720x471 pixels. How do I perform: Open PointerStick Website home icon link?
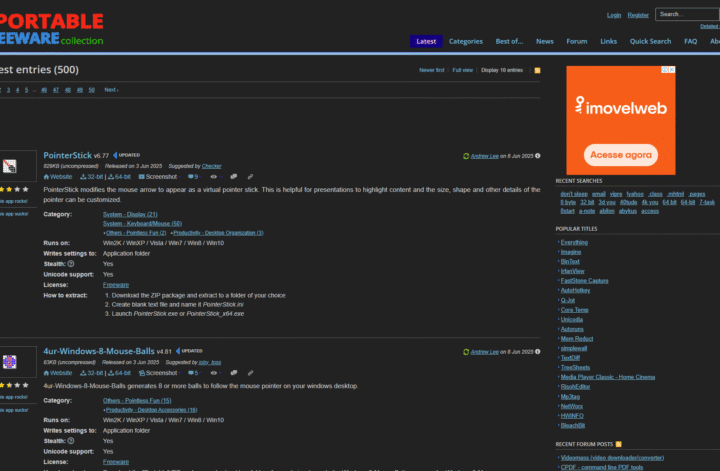pos(57,177)
